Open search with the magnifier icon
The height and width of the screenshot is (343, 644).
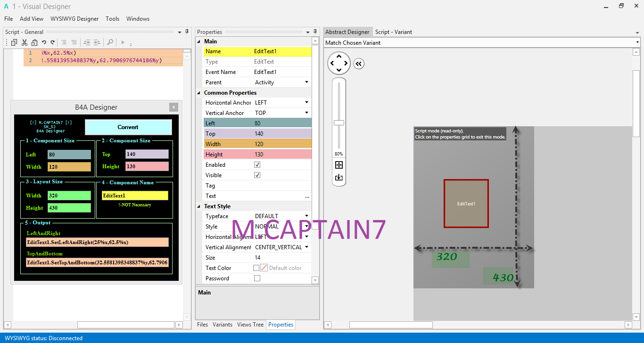[x=110, y=42]
